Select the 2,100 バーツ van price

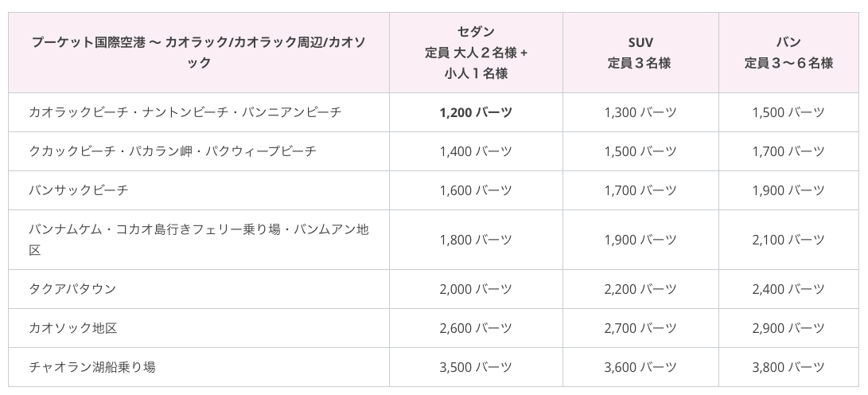788,240
